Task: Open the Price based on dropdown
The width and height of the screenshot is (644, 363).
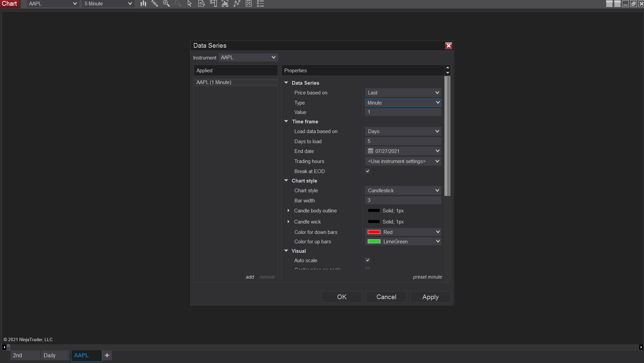Action: [x=403, y=93]
